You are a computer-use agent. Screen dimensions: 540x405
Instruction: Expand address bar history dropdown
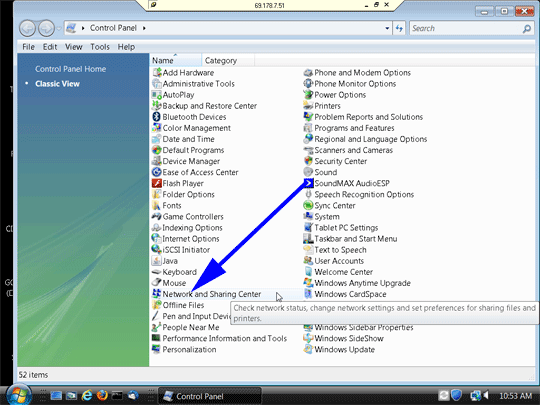[387, 28]
